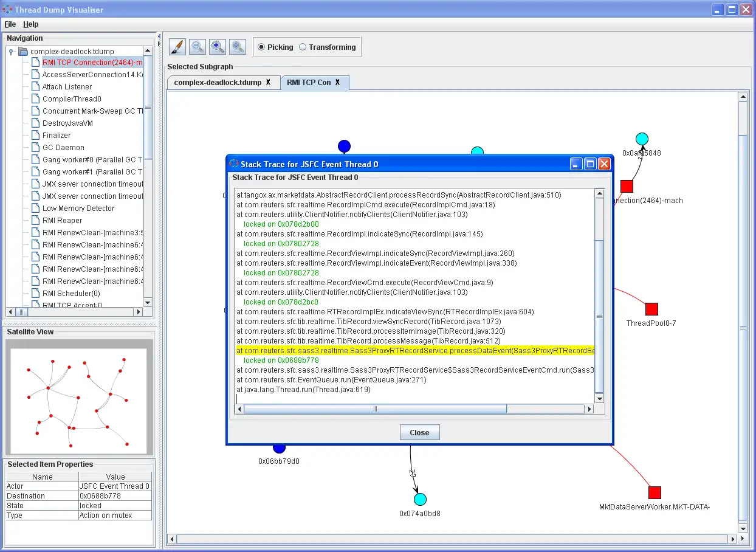Viewport: 756px width, 552px height.
Task: Click the file icon beside GC Daemon
Action: tap(35, 147)
